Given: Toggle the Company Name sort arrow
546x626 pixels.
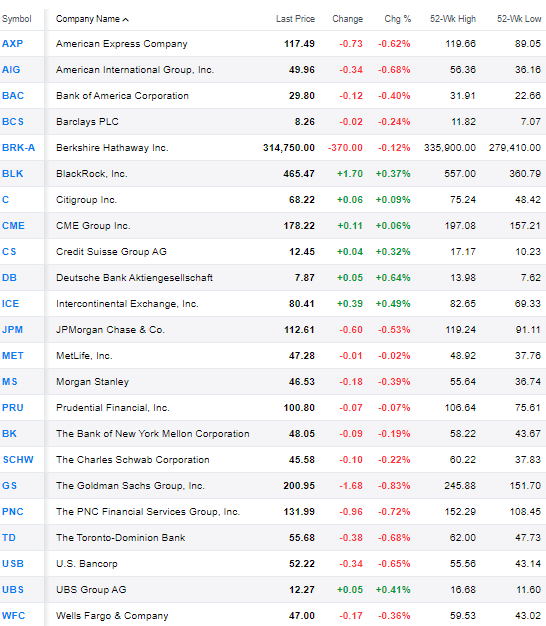Looking at the screenshot, I should (126, 19).
